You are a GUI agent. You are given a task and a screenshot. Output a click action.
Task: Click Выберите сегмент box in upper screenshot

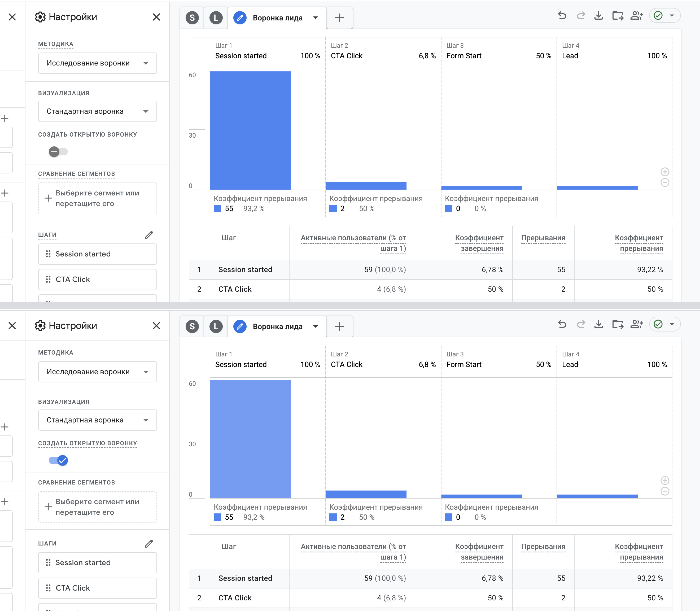click(98, 198)
